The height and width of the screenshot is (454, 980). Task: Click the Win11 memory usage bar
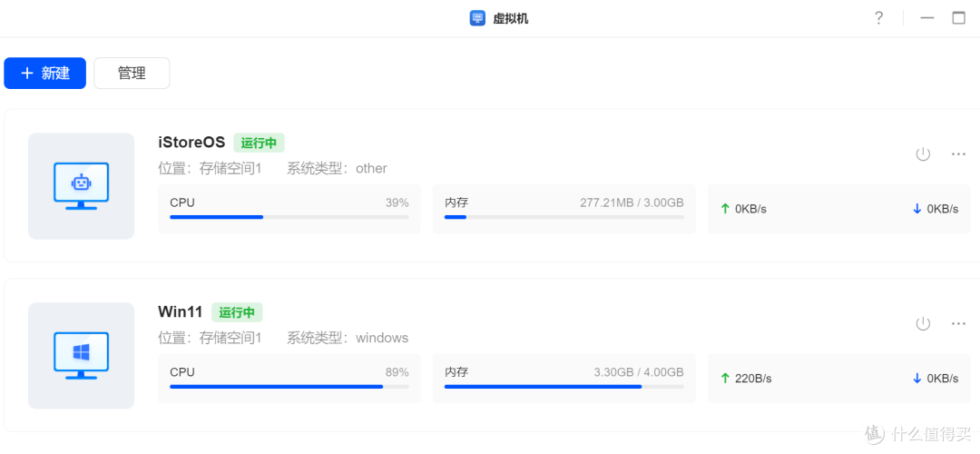click(563, 387)
